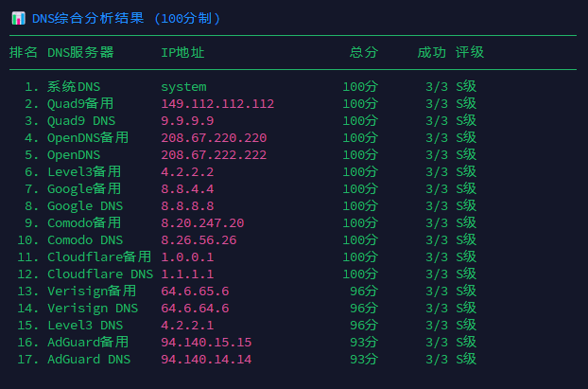The width and height of the screenshot is (588, 389).
Task: Select IP address 208.67.220.220
Action: (x=214, y=138)
